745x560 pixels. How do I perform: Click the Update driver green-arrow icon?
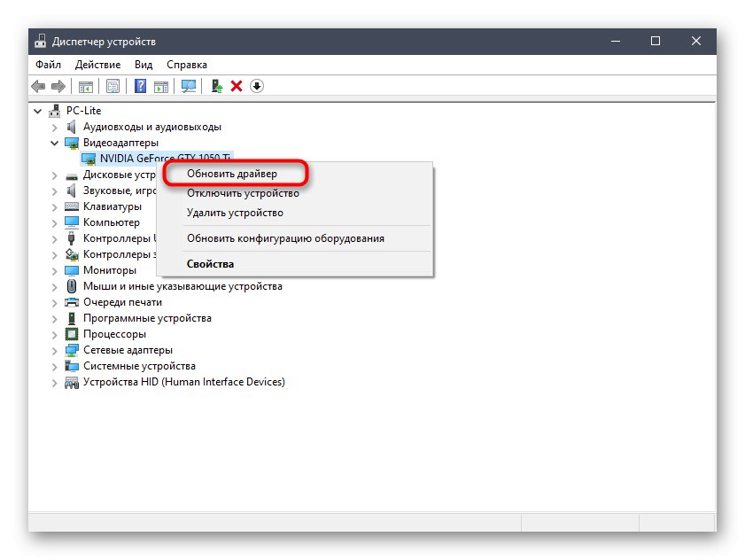[x=217, y=86]
